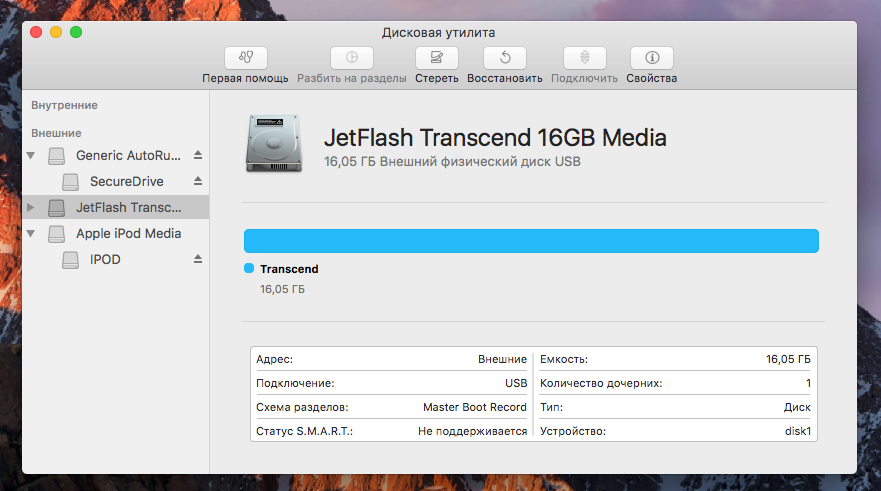Click the JetFlash Transcend 16GB Media title
The height and width of the screenshot is (491, 881).
tap(495, 138)
